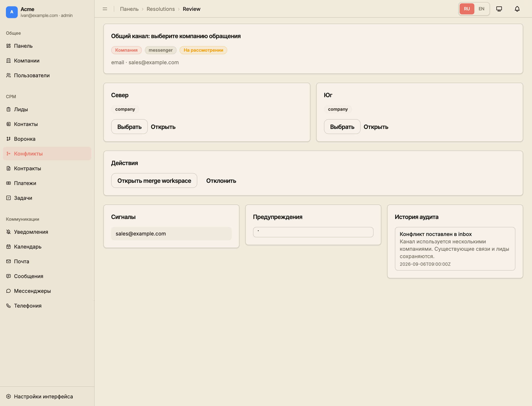The width and height of the screenshot is (532, 406).
Task: Click the Сообщения chat icon
Action: click(x=8, y=276)
